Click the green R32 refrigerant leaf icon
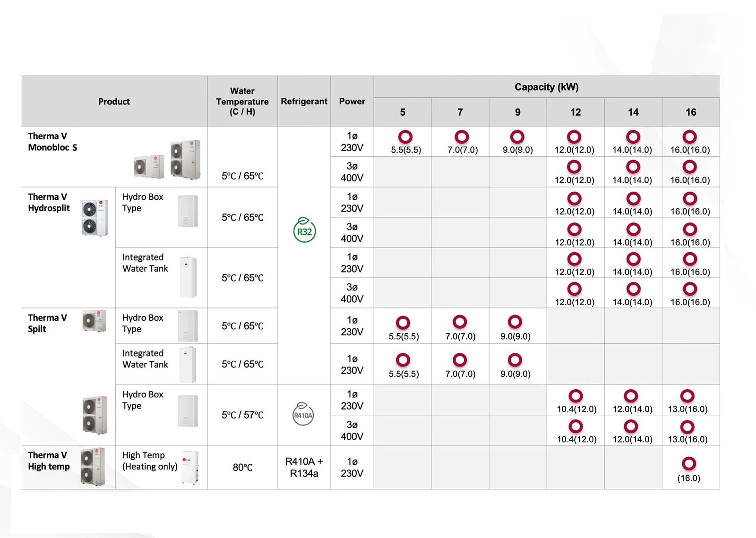Viewport: 756px width, 538px height. click(304, 230)
